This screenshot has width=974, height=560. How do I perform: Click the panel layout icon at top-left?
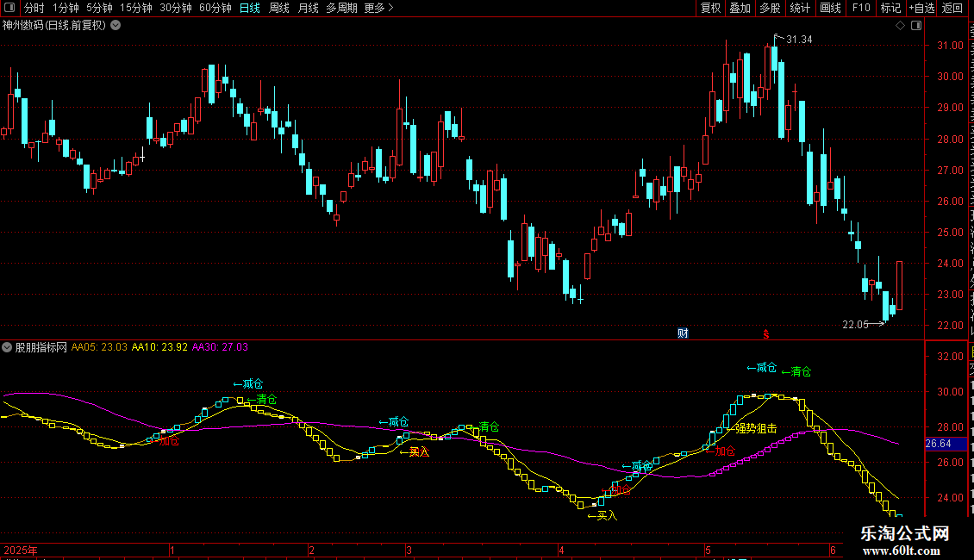[9, 8]
